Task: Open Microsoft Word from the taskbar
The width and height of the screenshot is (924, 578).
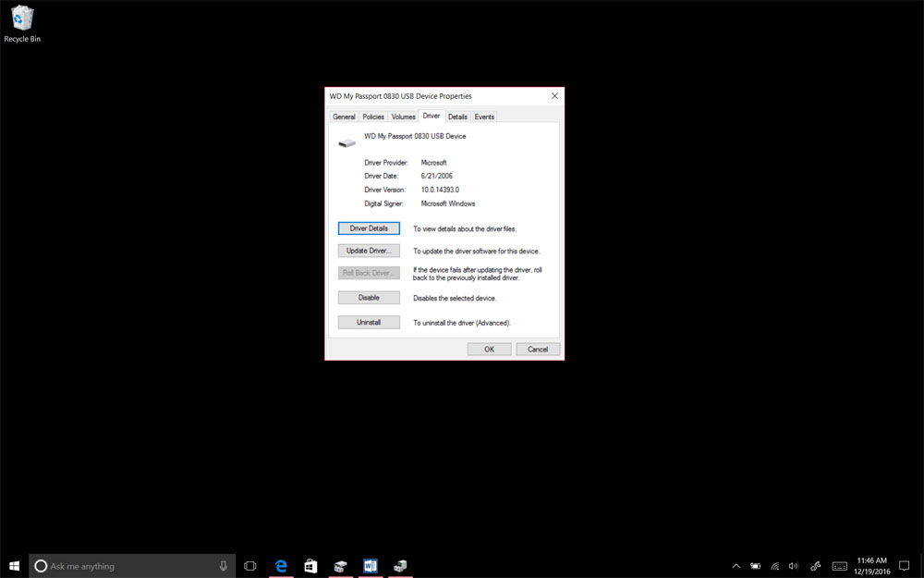Action: pos(371,565)
